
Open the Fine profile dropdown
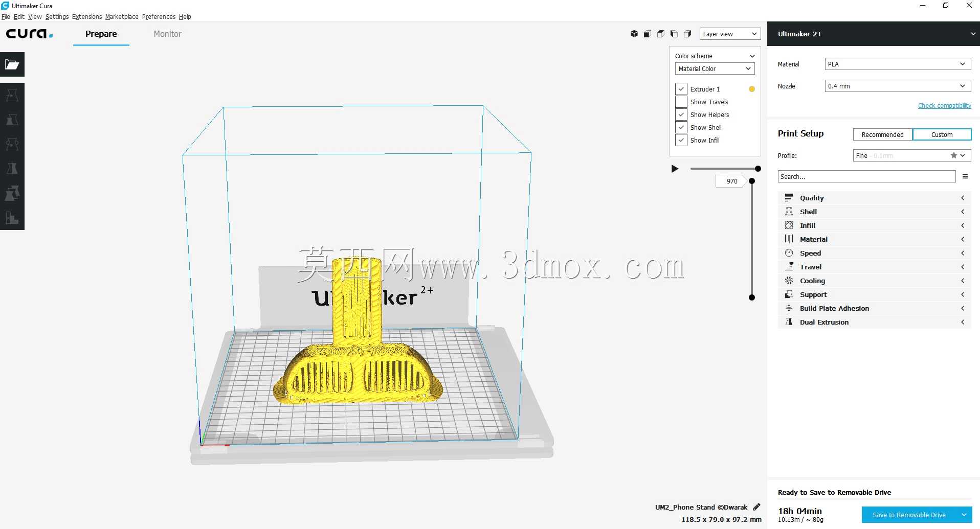(x=912, y=155)
